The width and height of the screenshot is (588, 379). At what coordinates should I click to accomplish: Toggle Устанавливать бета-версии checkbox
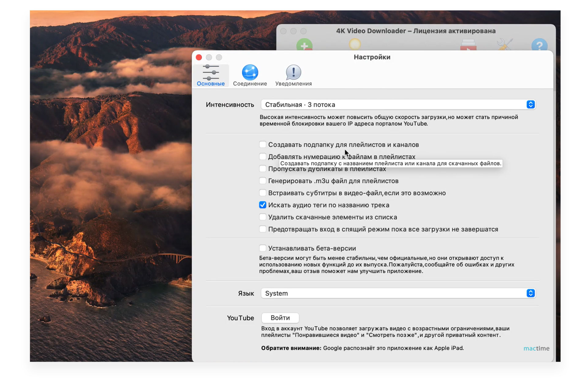tap(262, 248)
